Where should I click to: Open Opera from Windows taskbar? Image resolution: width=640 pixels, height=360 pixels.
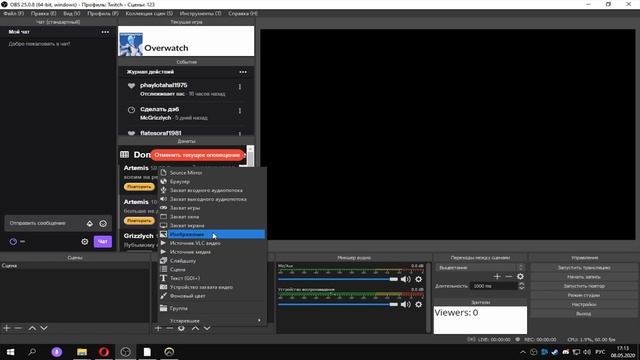pyautogui.click(x=104, y=352)
